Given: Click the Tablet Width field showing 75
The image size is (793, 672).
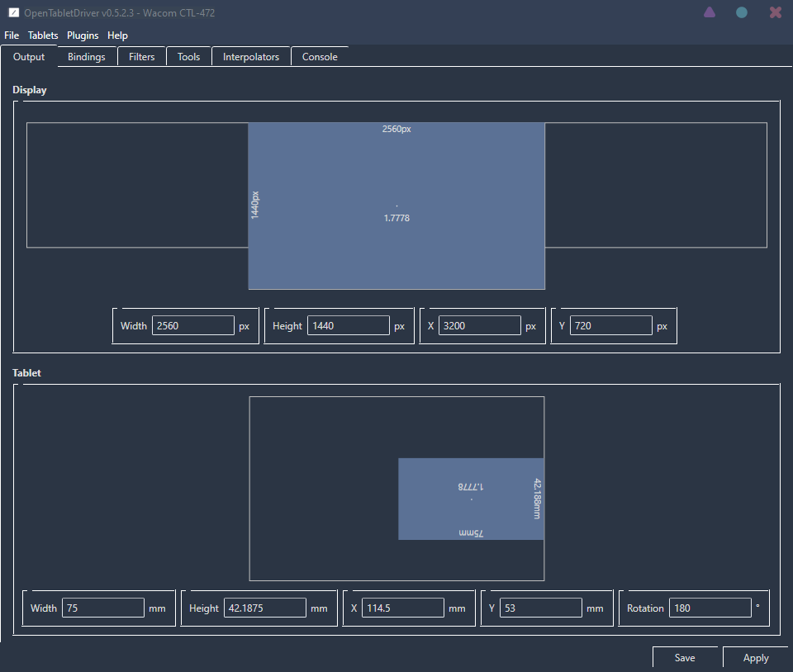Looking at the screenshot, I should (103, 608).
